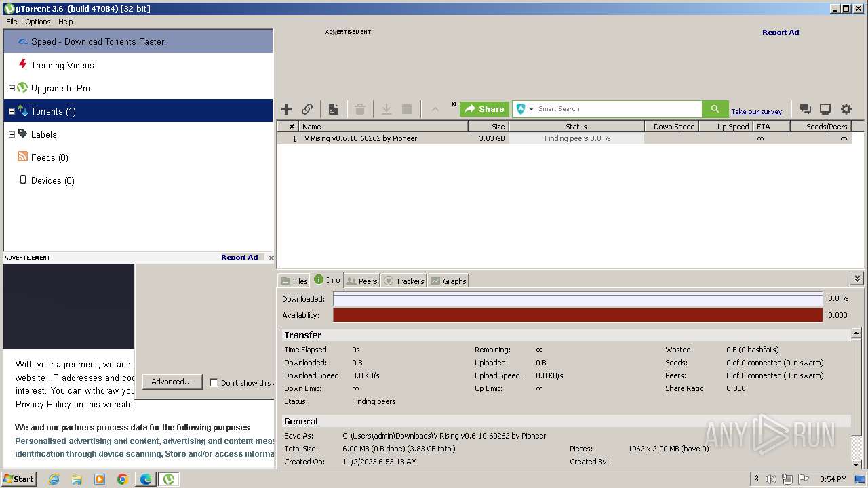Click Report Ad link at top right

click(x=781, y=32)
